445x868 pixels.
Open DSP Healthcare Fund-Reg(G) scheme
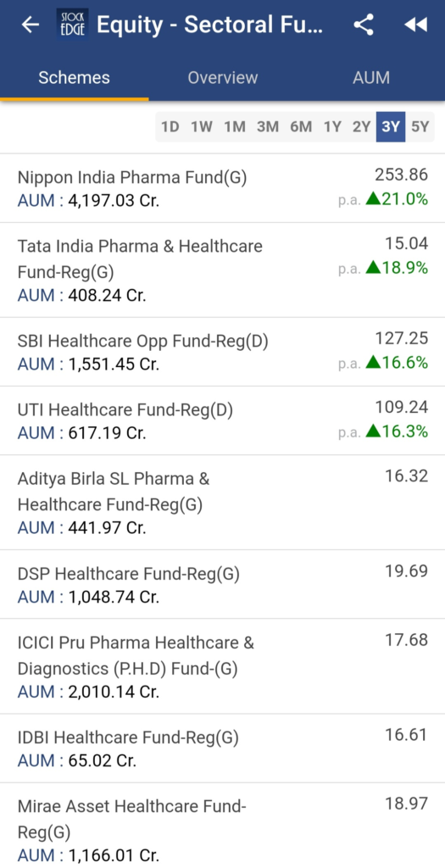[x=222, y=584]
